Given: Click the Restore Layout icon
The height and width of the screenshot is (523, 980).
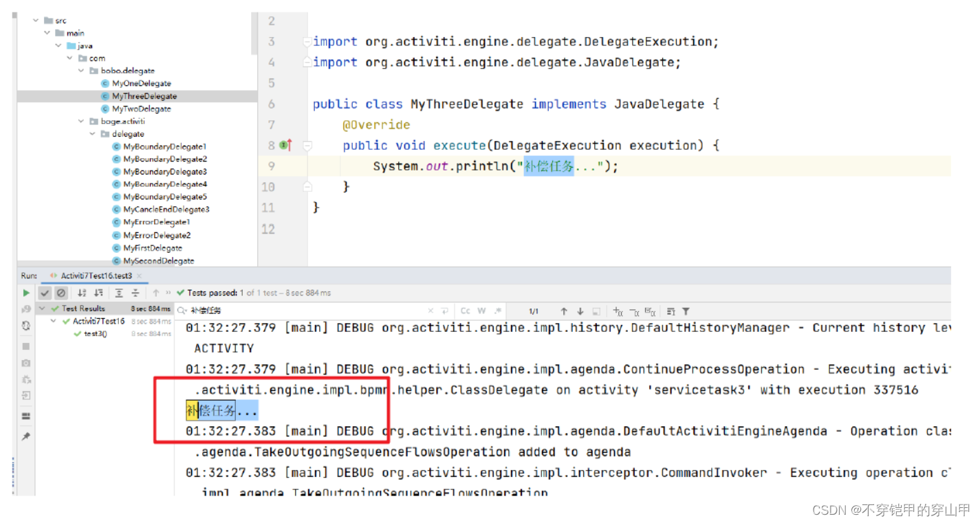Looking at the screenshot, I should pos(26,416).
